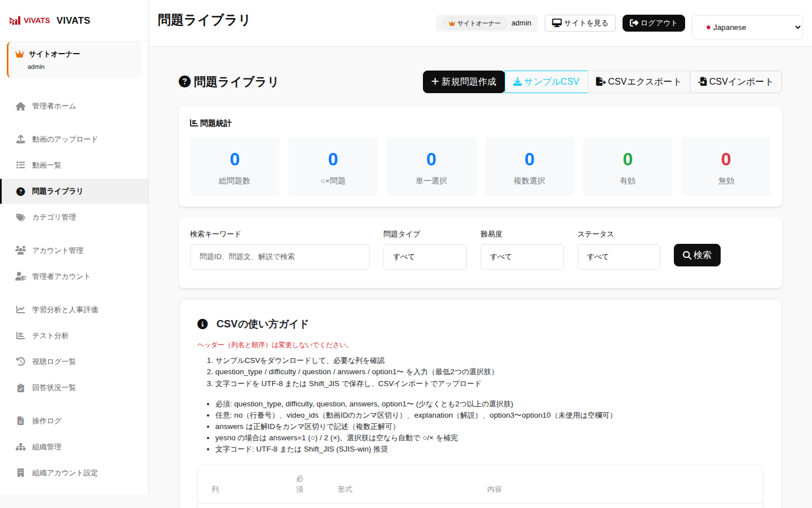Click the 列 column header in guide table
The image size is (812, 508).
click(x=215, y=489)
